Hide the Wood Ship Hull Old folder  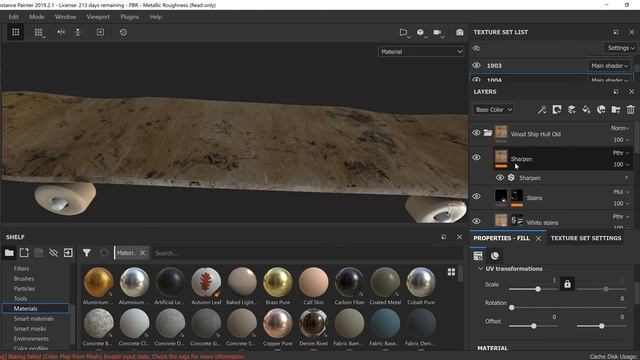[x=476, y=133]
